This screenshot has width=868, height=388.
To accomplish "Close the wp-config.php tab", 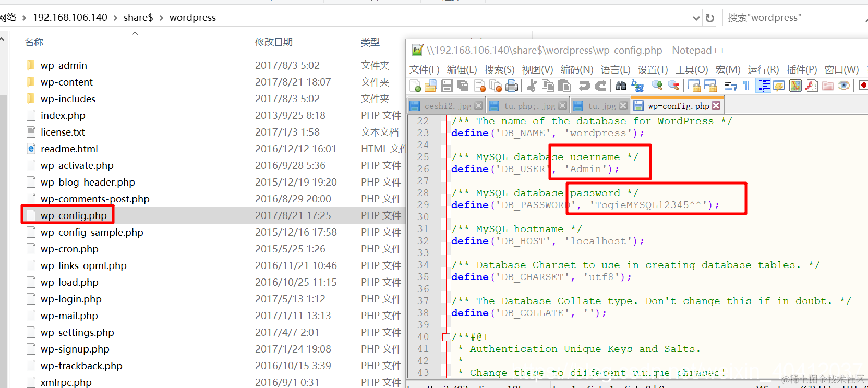I will [716, 106].
